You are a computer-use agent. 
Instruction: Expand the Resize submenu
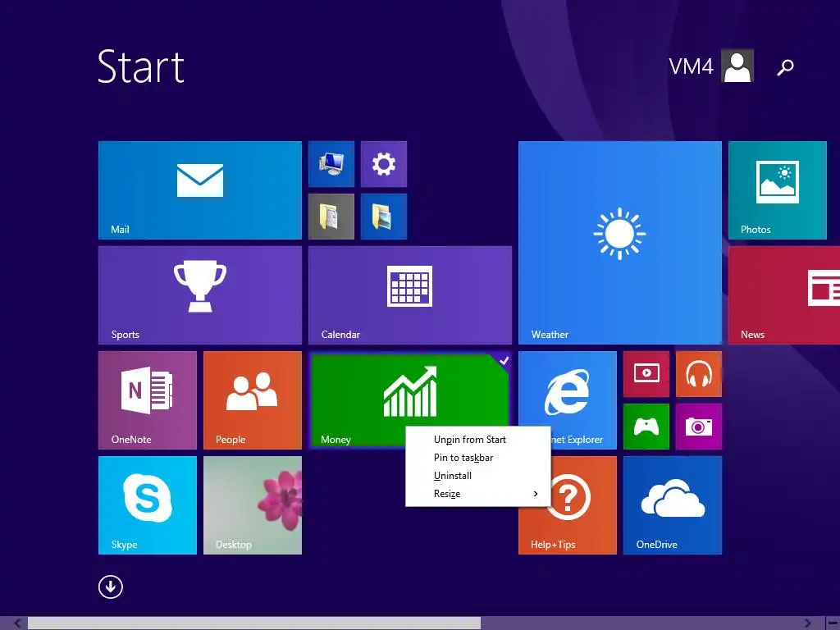(478, 494)
